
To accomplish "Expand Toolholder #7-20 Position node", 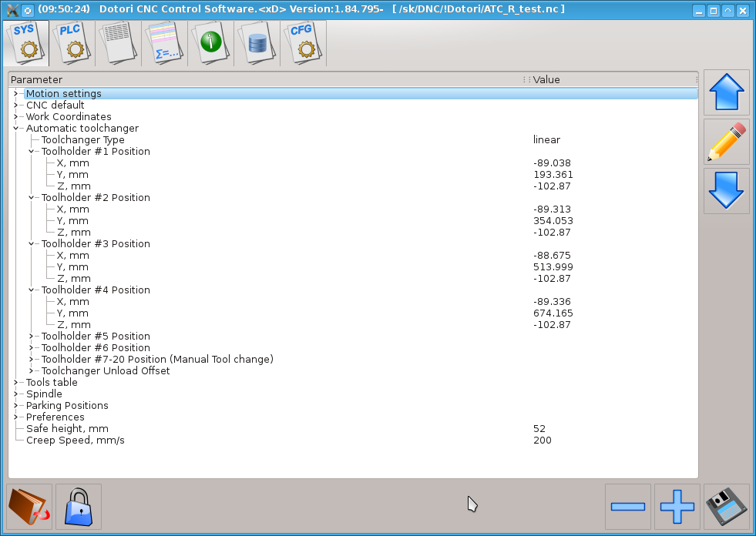I will click(32, 360).
